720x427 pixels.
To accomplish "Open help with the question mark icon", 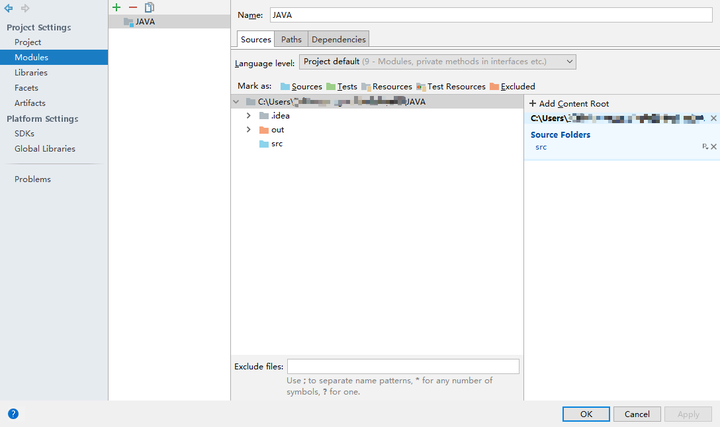I will click(x=13, y=414).
